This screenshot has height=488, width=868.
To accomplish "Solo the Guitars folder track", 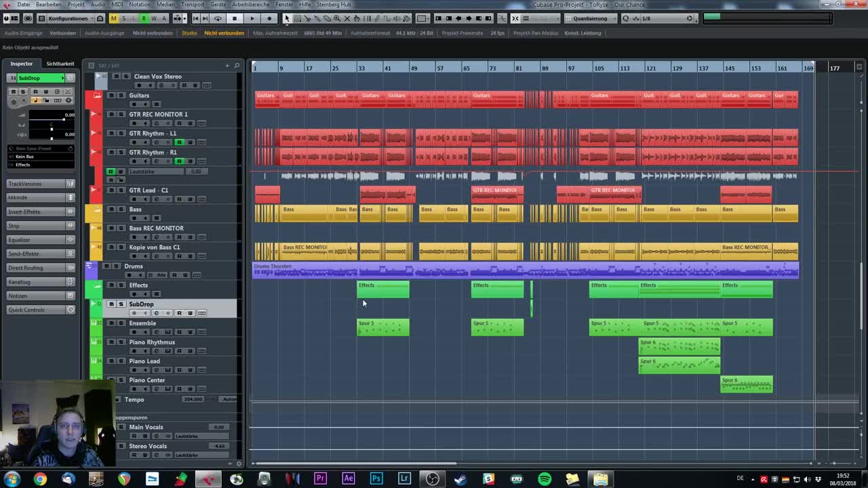I will pos(121,96).
